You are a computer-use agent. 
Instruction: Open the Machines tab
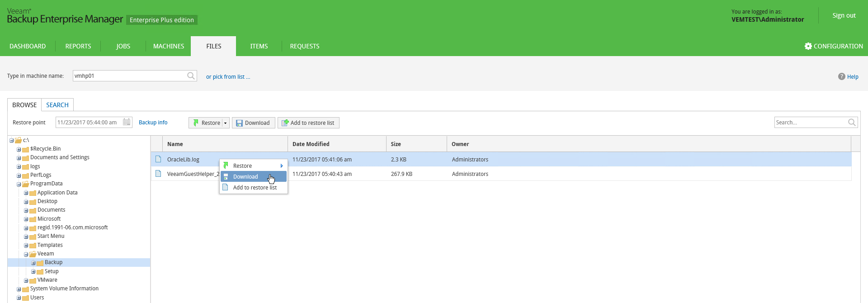pyautogui.click(x=169, y=46)
